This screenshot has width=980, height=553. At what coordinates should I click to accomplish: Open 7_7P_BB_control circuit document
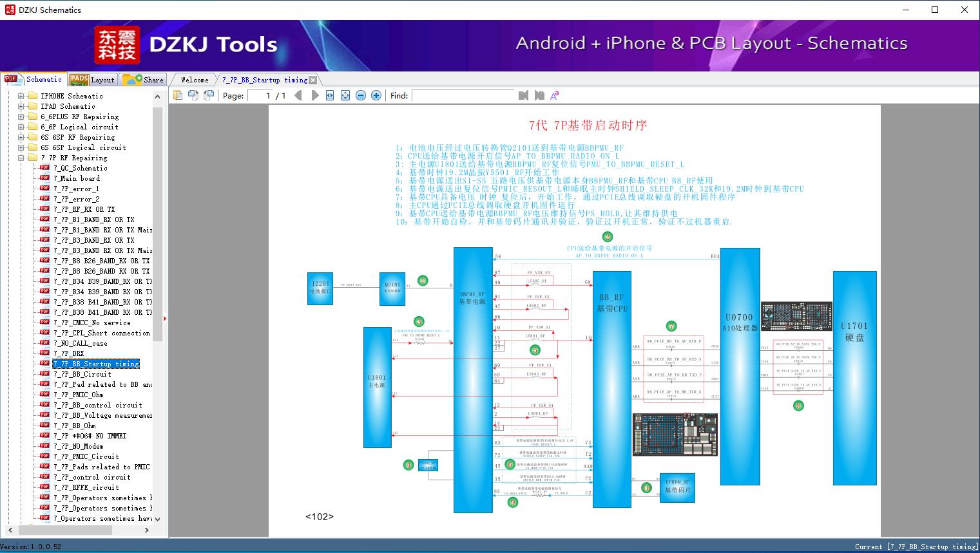click(97, 405)
